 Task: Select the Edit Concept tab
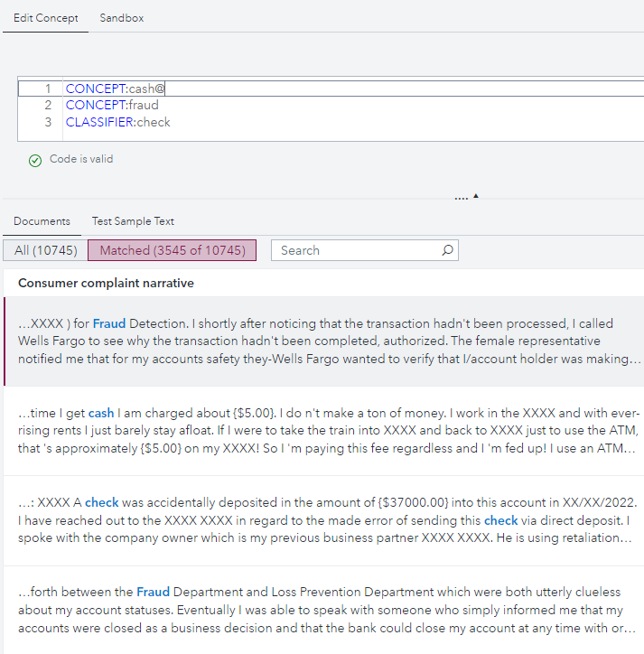[x=46, y=18]
